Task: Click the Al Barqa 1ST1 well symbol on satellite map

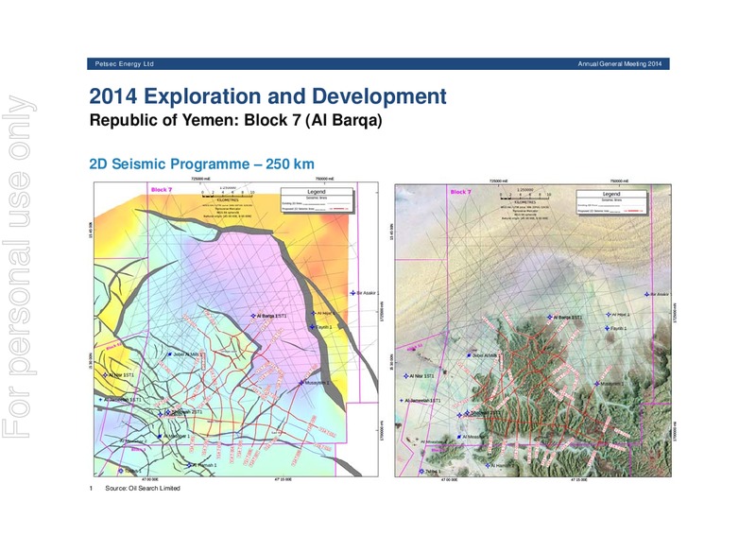Action: tap(550, 318)
